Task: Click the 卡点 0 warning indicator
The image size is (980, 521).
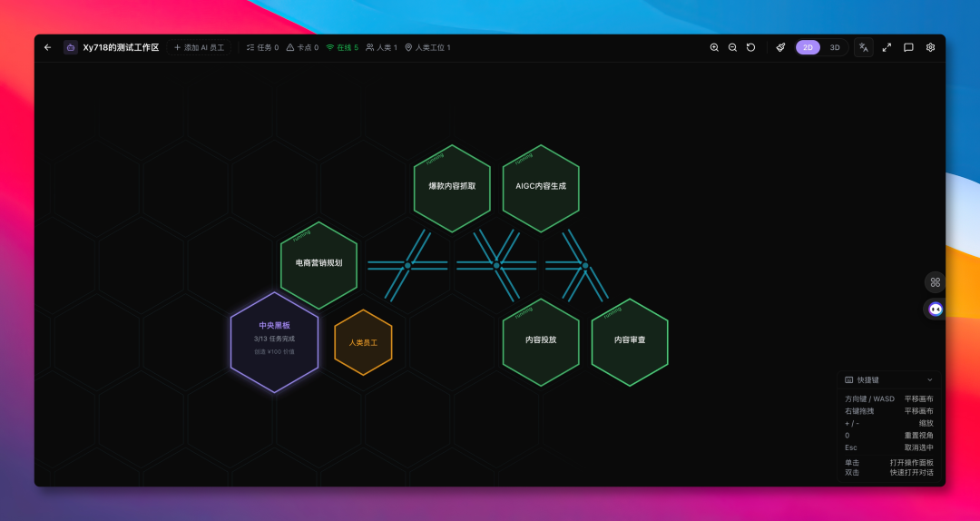Action: pos(302,47)
